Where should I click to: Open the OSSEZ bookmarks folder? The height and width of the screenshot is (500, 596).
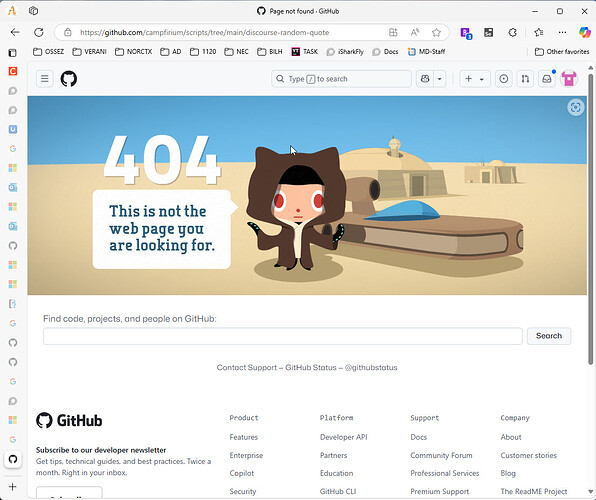point(48,52)
